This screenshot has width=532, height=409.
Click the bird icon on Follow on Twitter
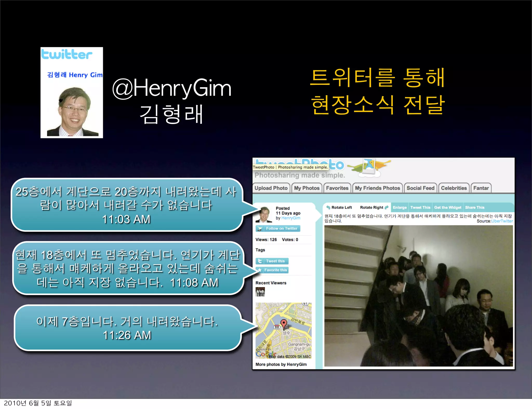(x=260, y=229)
